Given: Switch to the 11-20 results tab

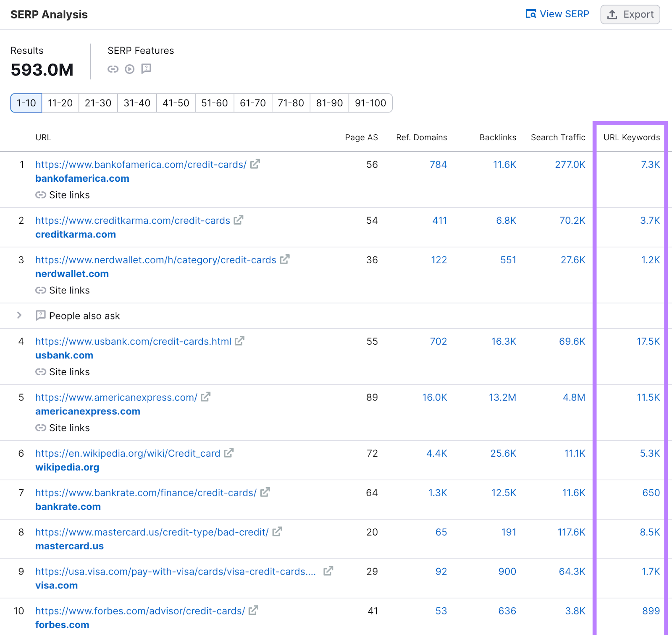Looking at the screenshot, I should click(60, 103).
